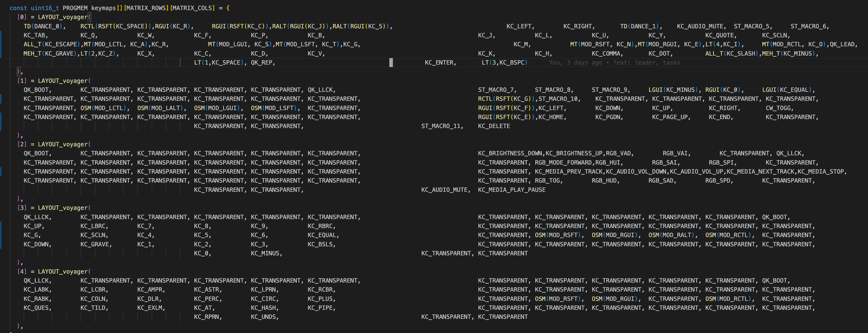The width and height of the screenshot is (868, 333).
Task: Click the '[3] = LAYOUT_voyager(' line
Action: pos(54,208)
